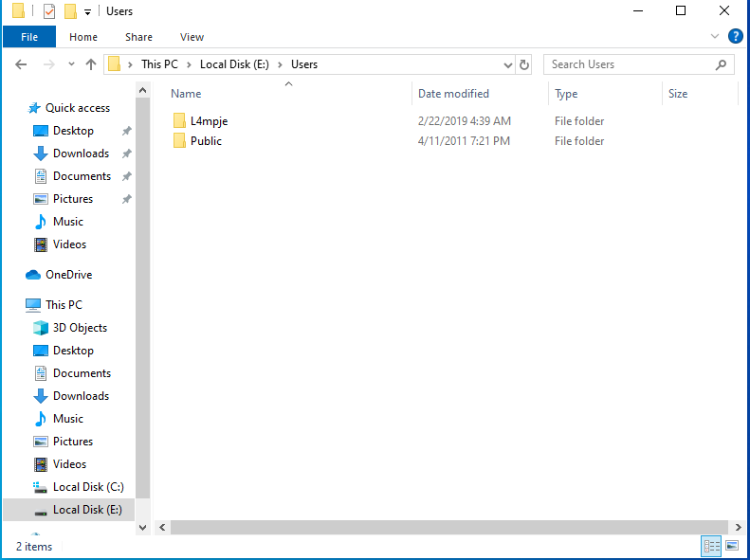This screenshot has width=750, height=560.
Task: Open the File menu
Action: coord(29,37)
